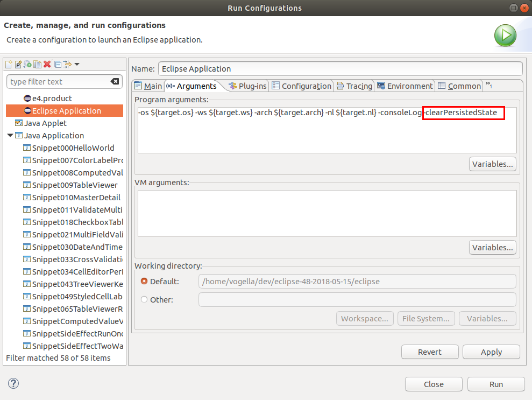
Task: Select the Other working directory radio
Action: pos(144,299)
